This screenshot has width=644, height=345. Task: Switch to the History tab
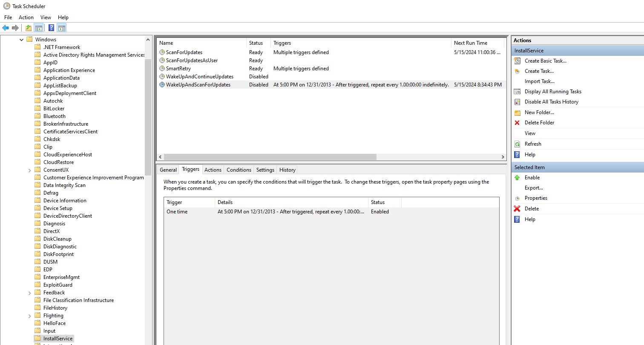tap(287, 170)
